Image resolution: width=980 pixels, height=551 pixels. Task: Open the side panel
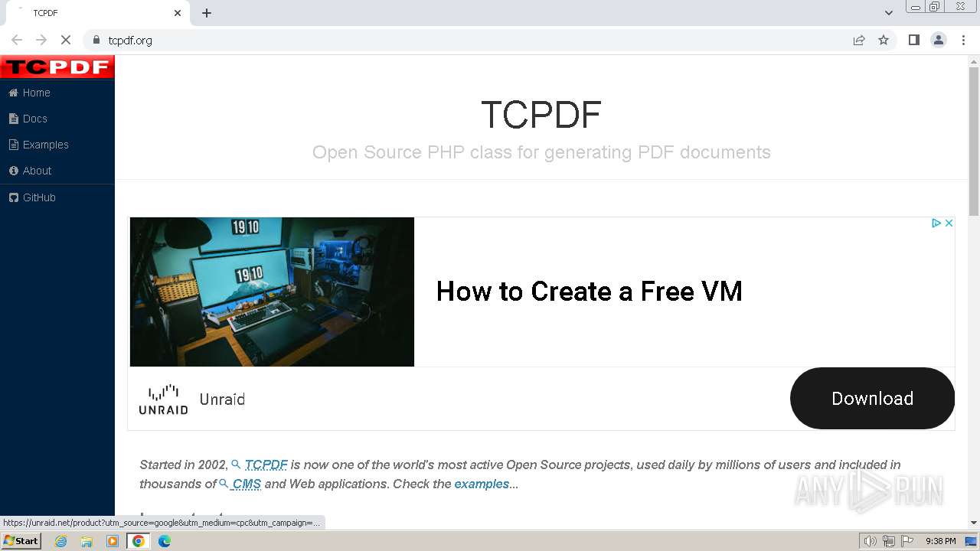(x=913, y=40)
